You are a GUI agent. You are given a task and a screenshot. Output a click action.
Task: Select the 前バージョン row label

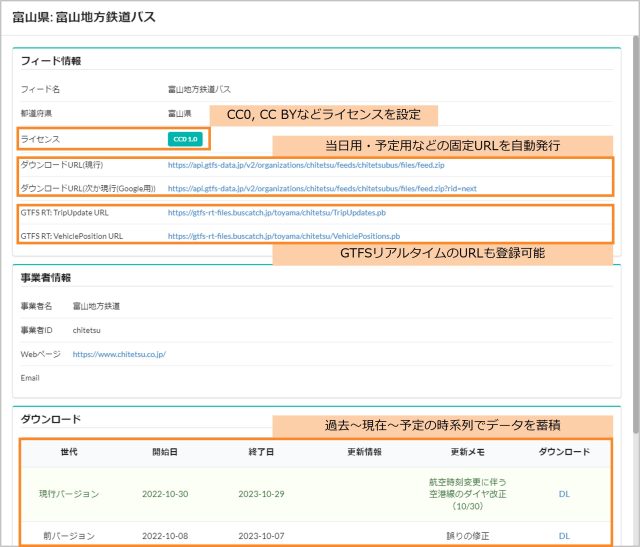pos(69,535)
